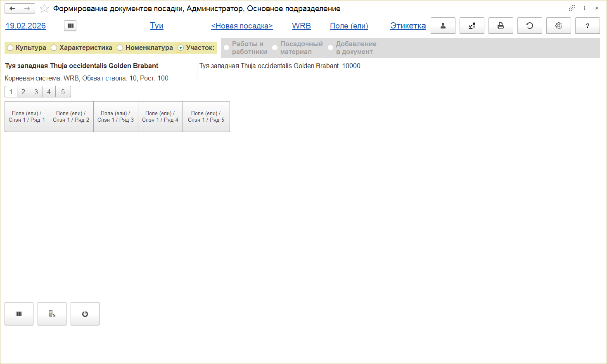Click the printer icon button
This screenshot has width=607, height=364.
(x=501, y=26)
